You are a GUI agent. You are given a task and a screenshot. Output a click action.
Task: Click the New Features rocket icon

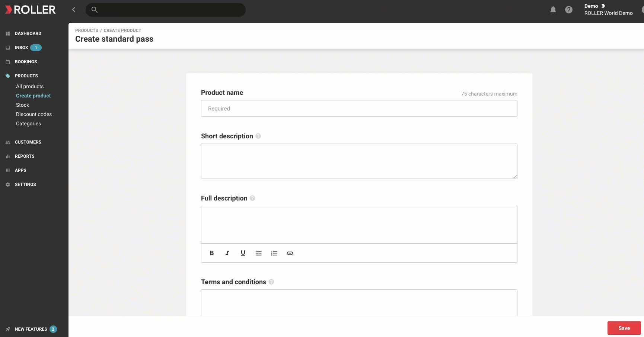click(8, 329)
